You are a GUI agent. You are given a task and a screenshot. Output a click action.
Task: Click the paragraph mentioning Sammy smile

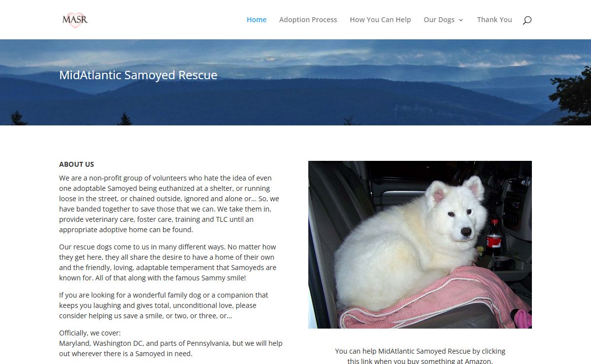pyautogui.click(x=168, y=262)
